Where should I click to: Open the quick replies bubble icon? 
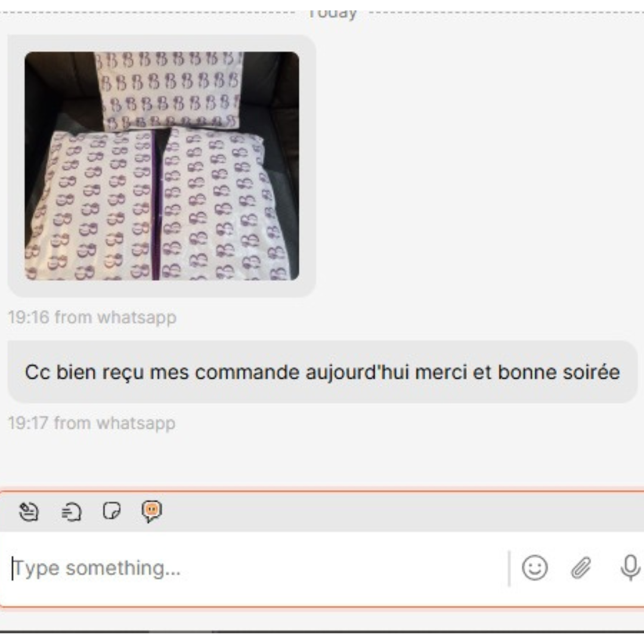(x=72, y=512)
